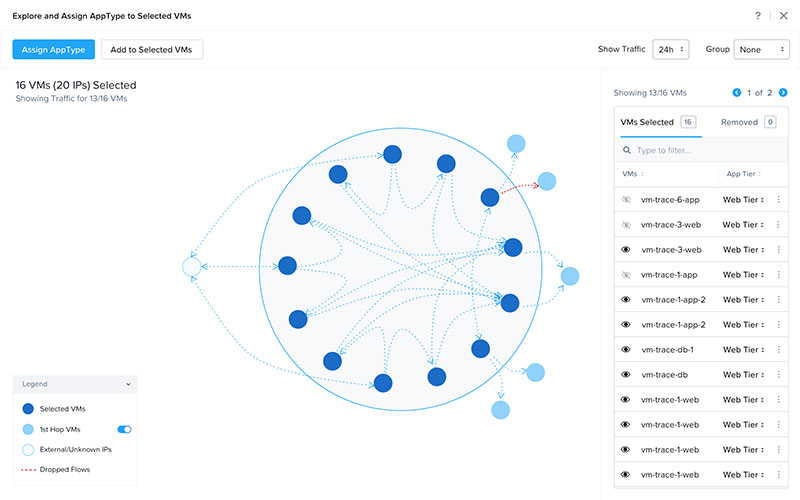Screen dimensions: 800x500
Task: Open the Group dropdown set to None
Action: pos(761,50)
